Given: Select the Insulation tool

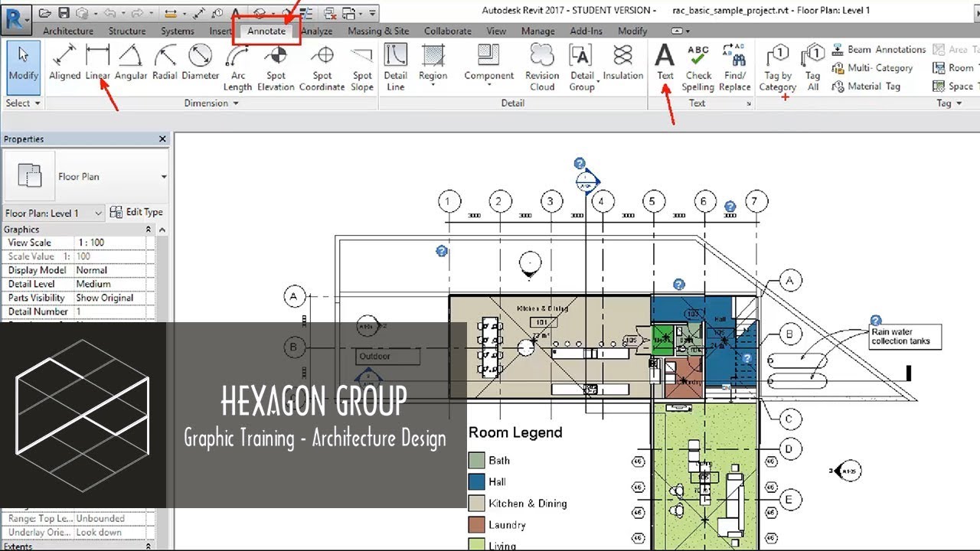Looking at the screenshot, I should tap(622, 62).
